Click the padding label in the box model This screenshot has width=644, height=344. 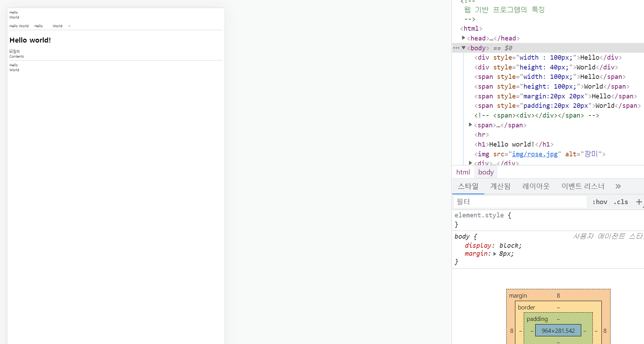(537, 319)
